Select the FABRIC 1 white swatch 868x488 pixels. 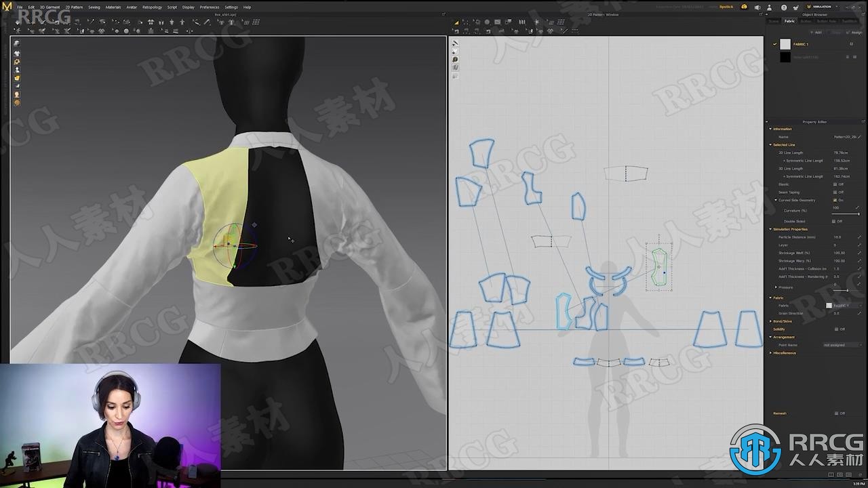pos(785,44)
